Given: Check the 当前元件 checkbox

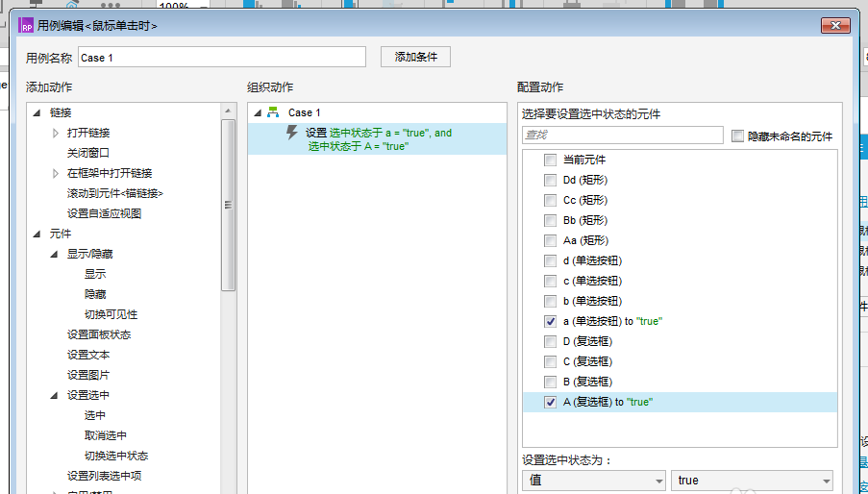Looking at the screenshot, I should [550, 160].
